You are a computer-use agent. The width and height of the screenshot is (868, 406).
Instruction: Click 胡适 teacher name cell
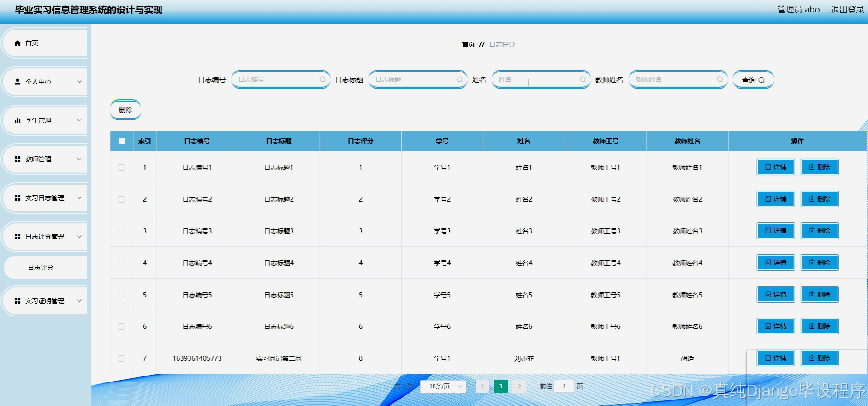[687, 358]
